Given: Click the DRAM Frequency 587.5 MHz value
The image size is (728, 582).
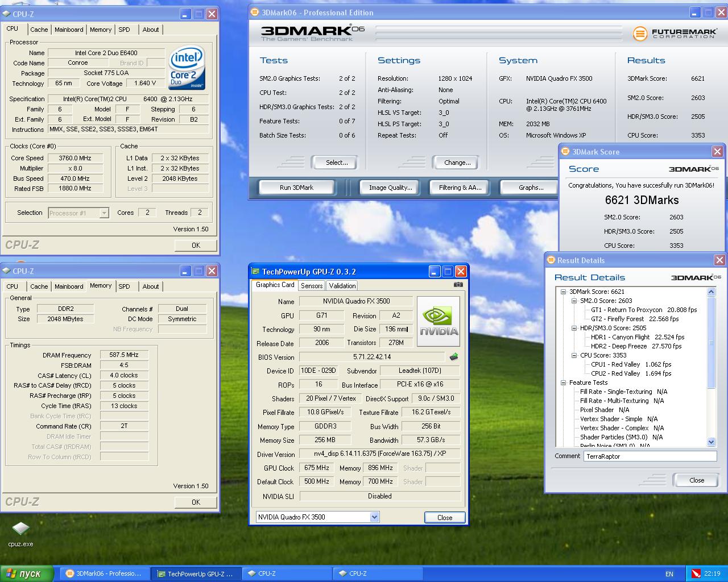Looking at the screenshot, I should point(124,355).
